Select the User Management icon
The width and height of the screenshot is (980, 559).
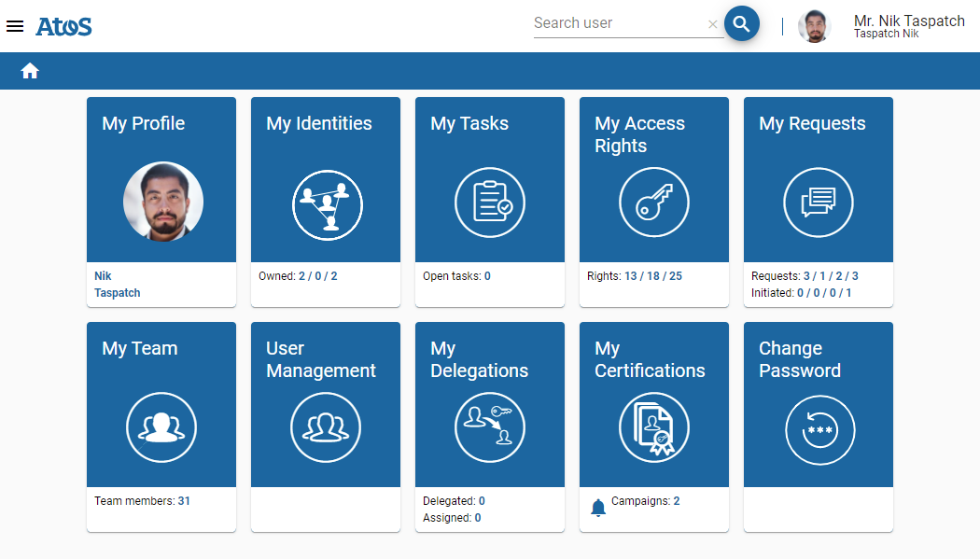(325, 427)
